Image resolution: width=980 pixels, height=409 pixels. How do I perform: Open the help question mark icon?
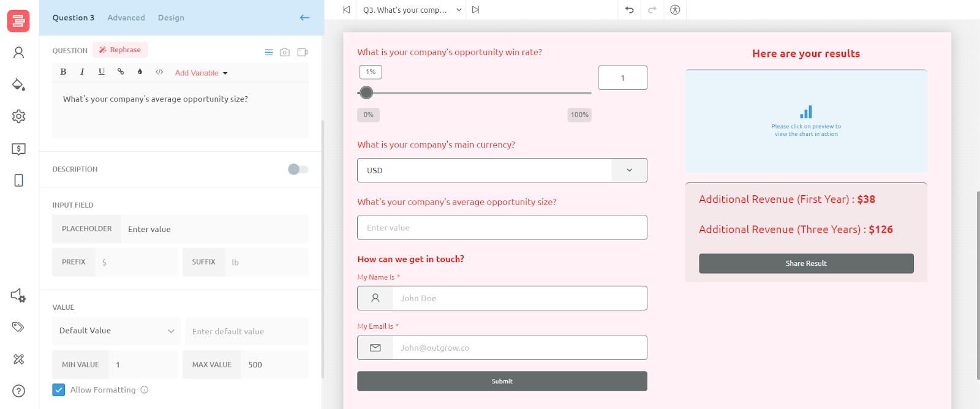(x=18, y=391)
